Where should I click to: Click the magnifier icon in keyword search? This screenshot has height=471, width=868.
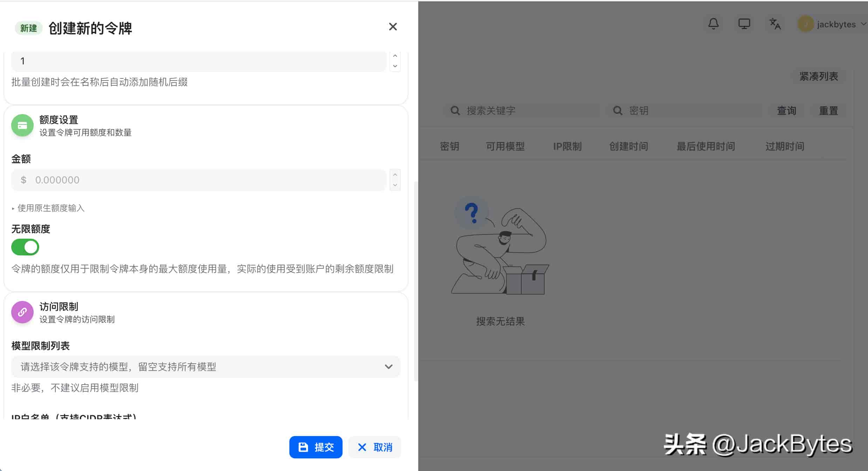coord(455,111)
